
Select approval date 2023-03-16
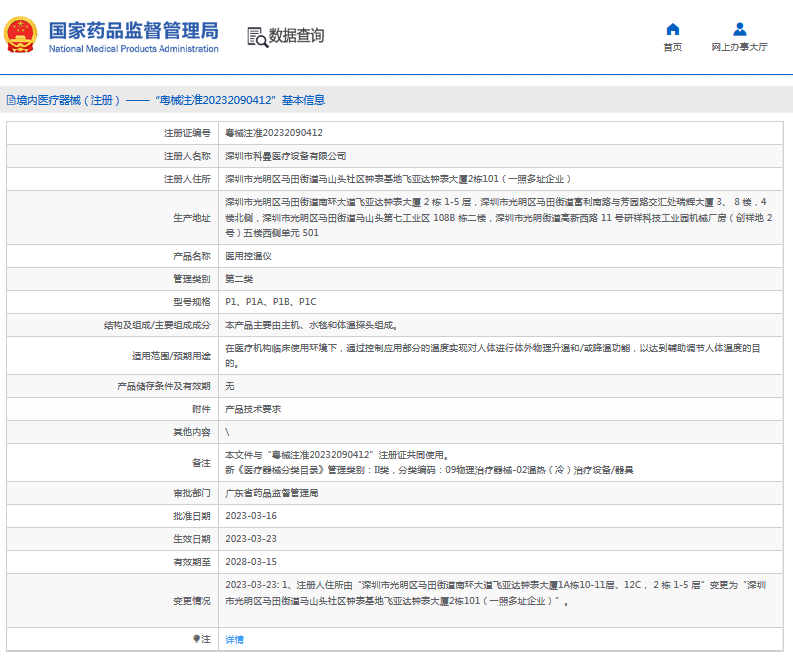pos(251,516)
